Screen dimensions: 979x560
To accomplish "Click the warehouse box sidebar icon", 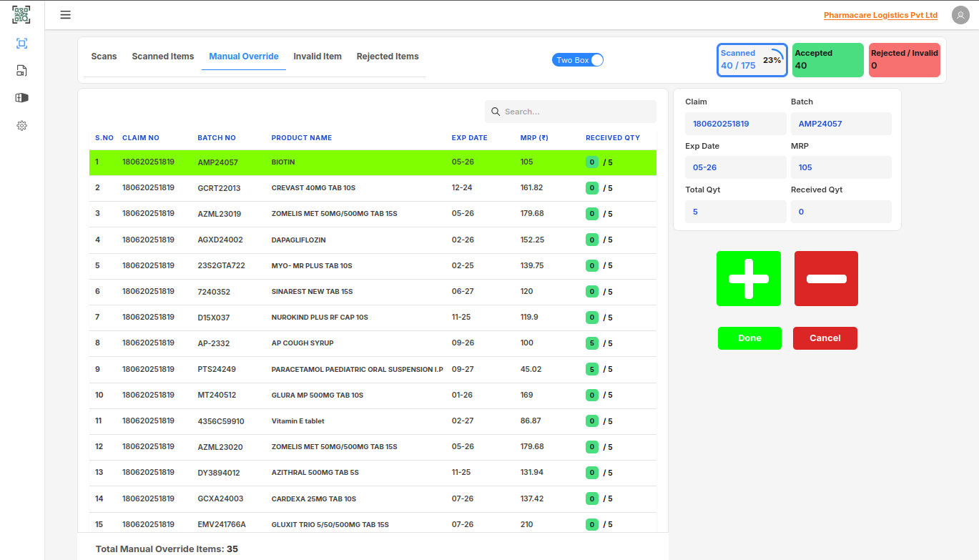I will (x=21, y=98).
